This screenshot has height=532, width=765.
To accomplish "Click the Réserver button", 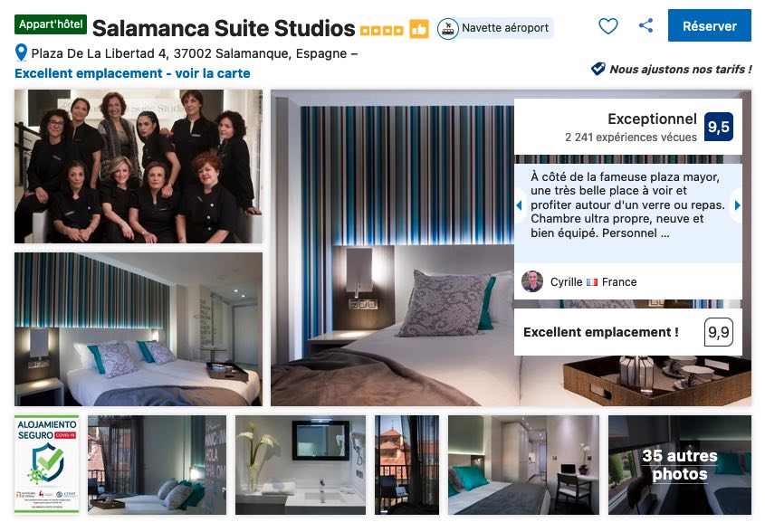I will click(710, 26).
